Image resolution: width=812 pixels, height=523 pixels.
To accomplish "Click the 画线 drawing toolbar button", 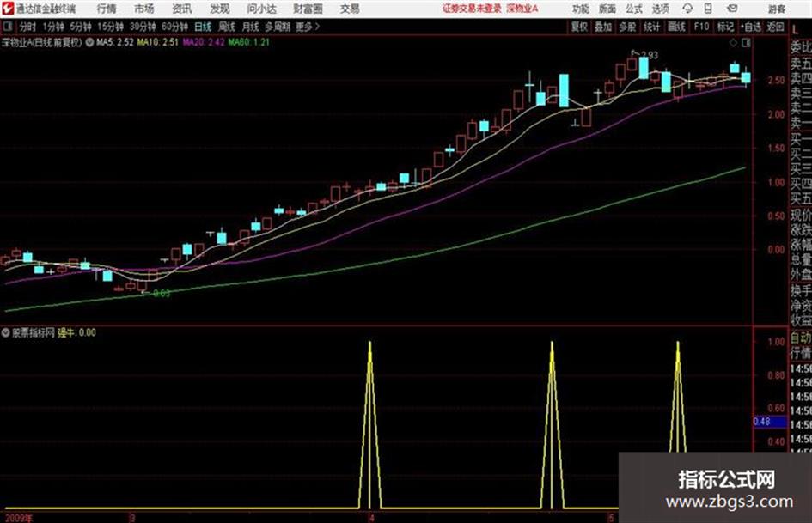I will click(x=677, y=27).
